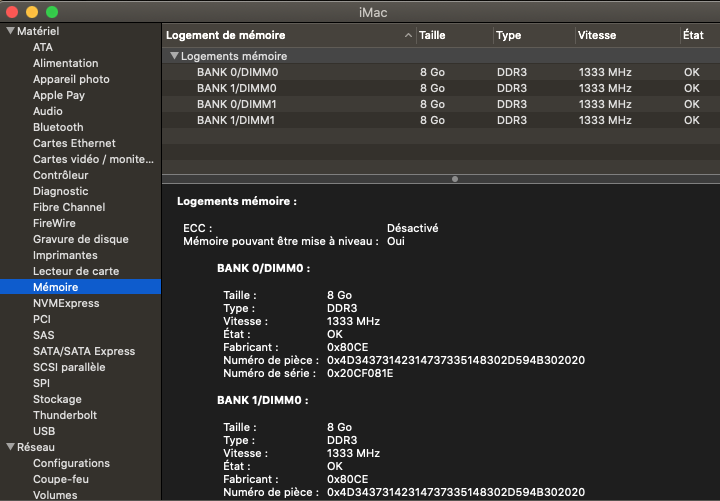Open FireWire in the sidebar
The image size is (720, 501).
pos(54,223)
